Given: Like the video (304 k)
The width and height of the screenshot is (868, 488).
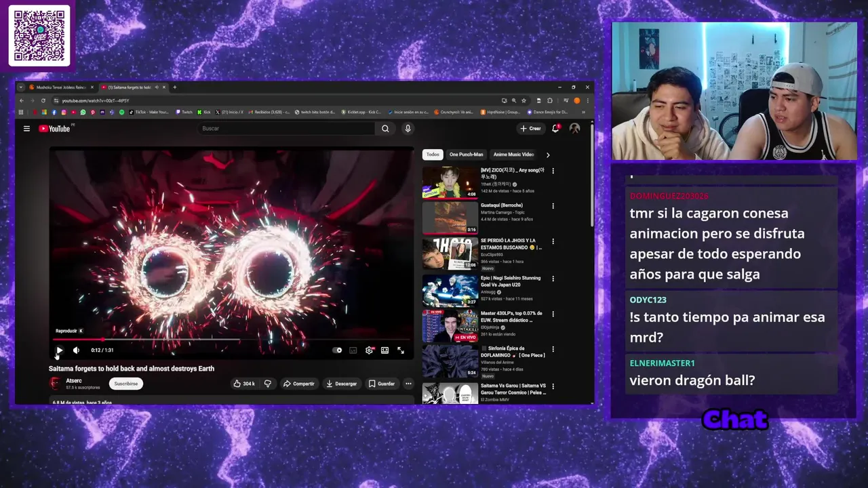Looking at the screenshot, I should coord(244,384).
